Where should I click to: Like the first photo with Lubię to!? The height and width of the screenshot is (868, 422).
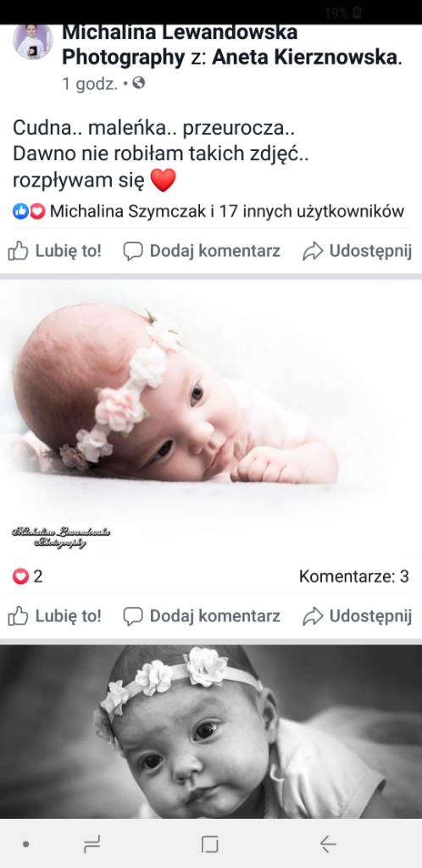coord(55,616)
